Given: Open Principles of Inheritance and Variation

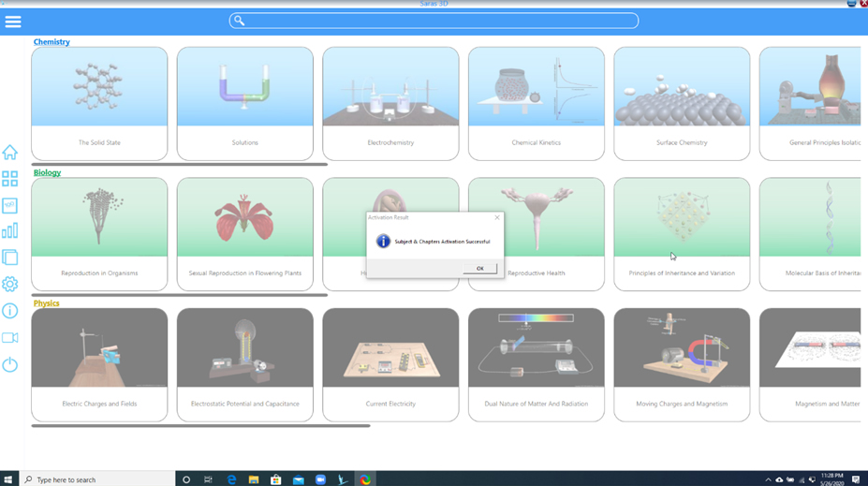Looking at the screenshot, I should [682, 234].
